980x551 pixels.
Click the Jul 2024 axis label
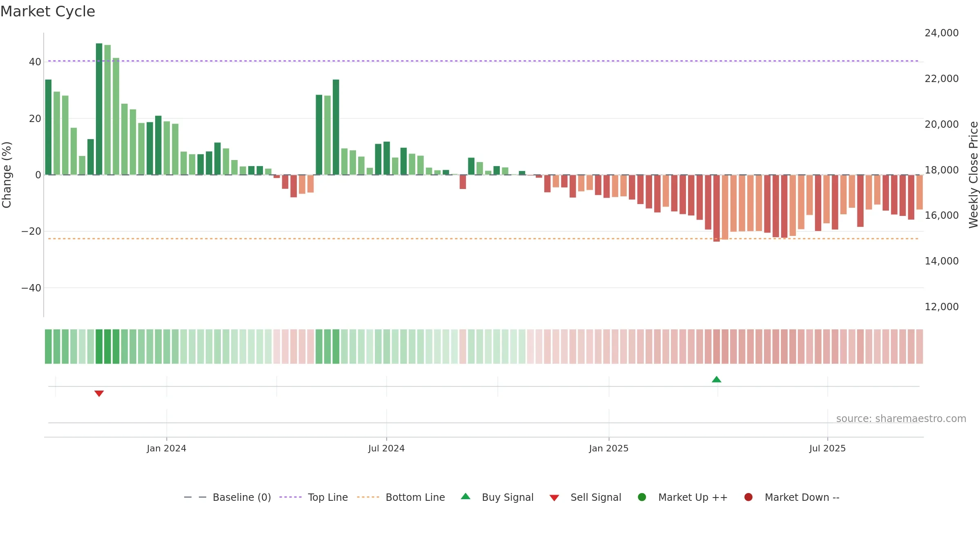click(x=386, y=449)
